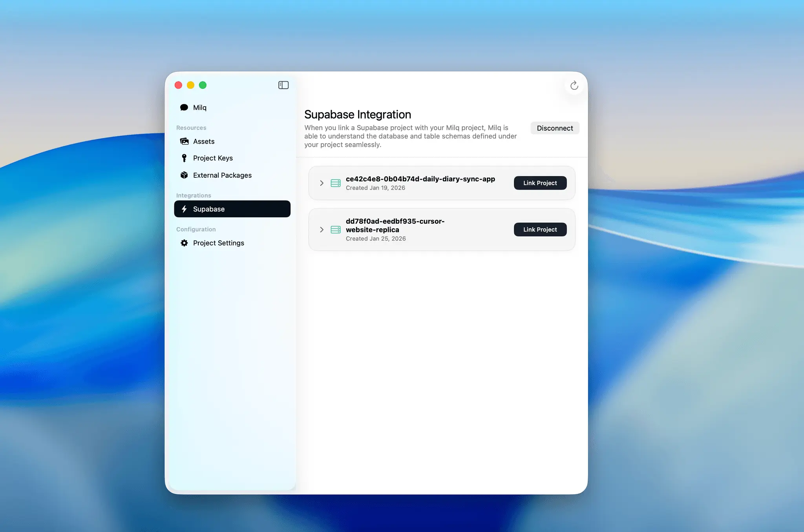
Task: Click the Resources section label
Action: [191, 128]
